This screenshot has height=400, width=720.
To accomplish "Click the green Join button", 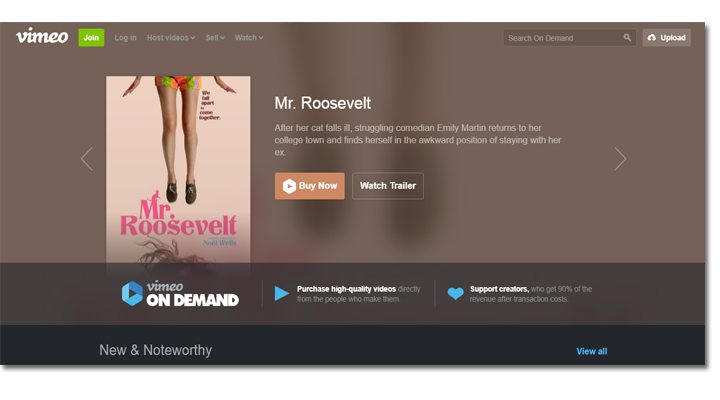I will pyautogui.click(x=91, y=38).
